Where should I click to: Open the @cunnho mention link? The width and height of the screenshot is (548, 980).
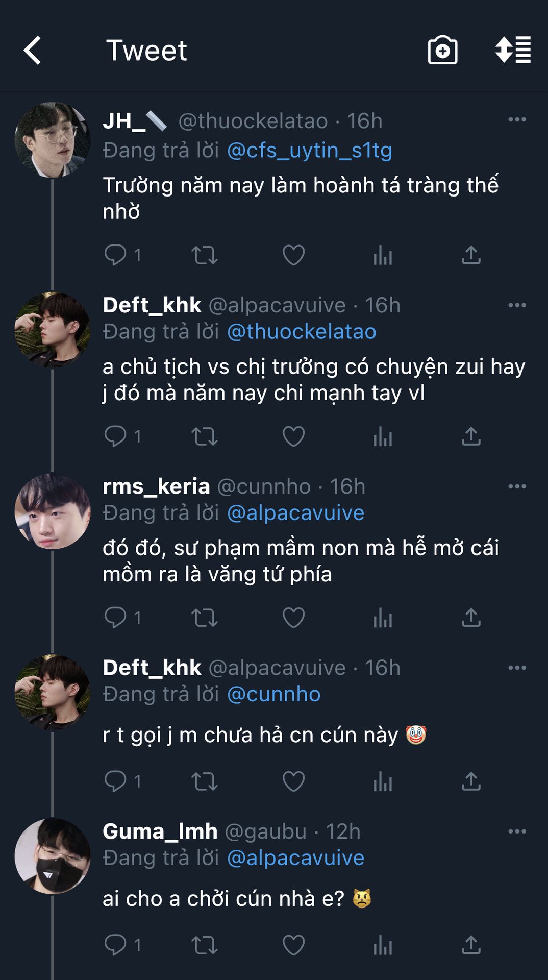coord(273,694)
